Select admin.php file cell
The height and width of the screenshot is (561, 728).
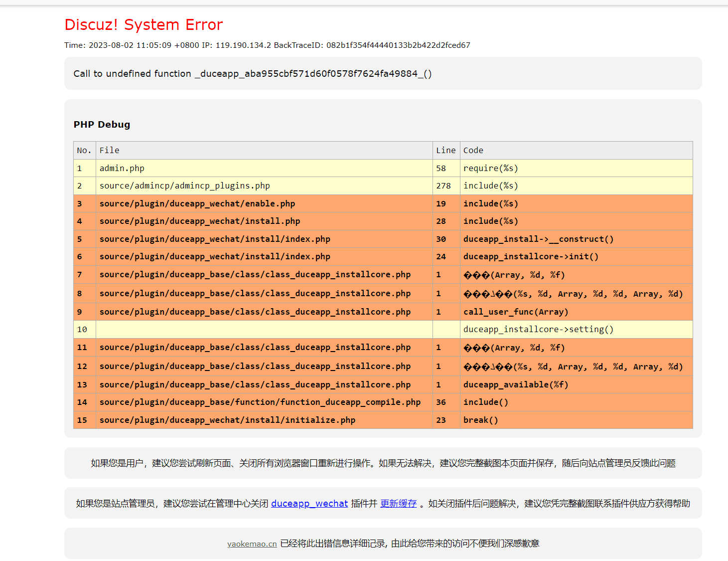(264, 168)
